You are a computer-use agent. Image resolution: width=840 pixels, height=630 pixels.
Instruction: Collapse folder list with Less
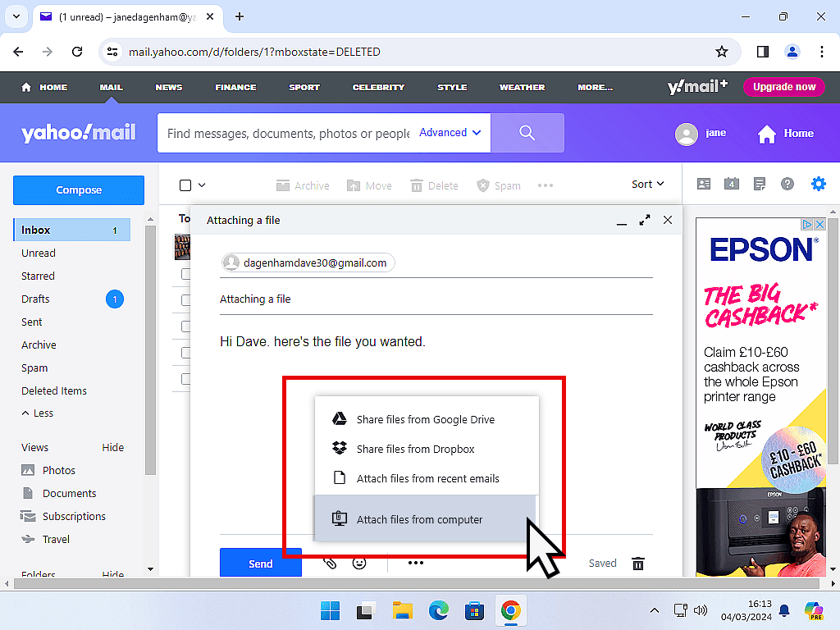38,413
